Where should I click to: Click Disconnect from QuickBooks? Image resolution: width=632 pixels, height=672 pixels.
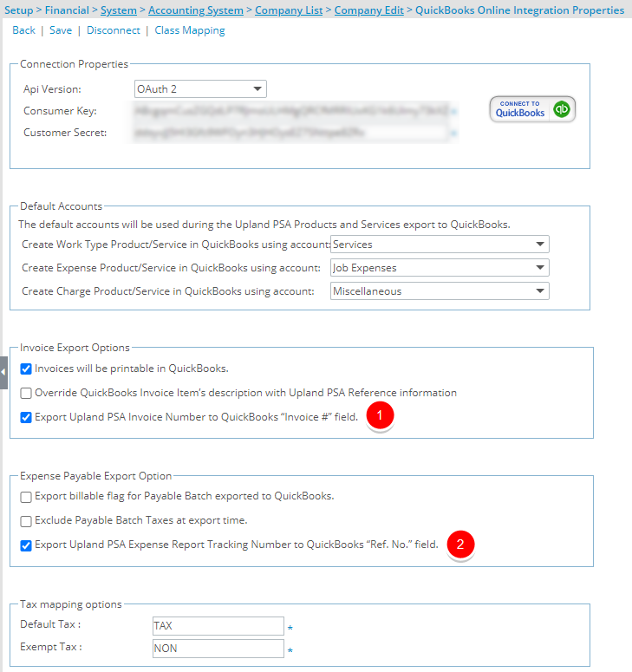(114, 30)
